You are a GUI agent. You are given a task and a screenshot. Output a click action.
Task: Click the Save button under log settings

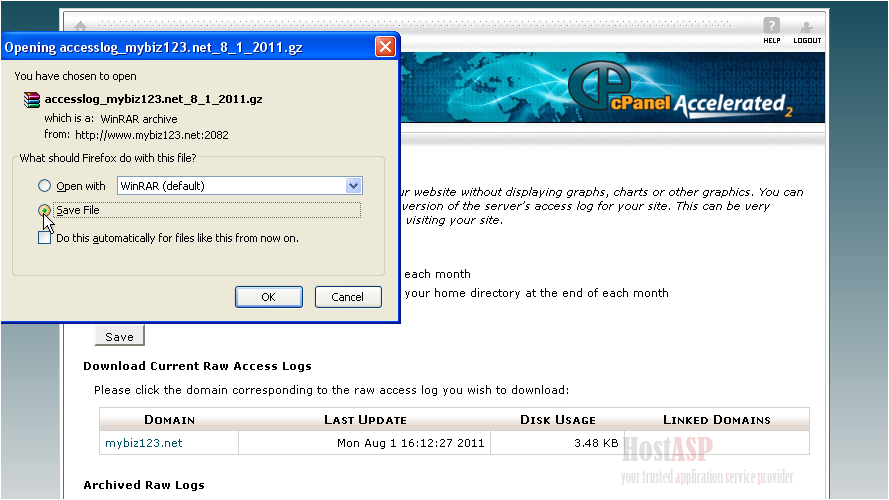coord(119,337)
